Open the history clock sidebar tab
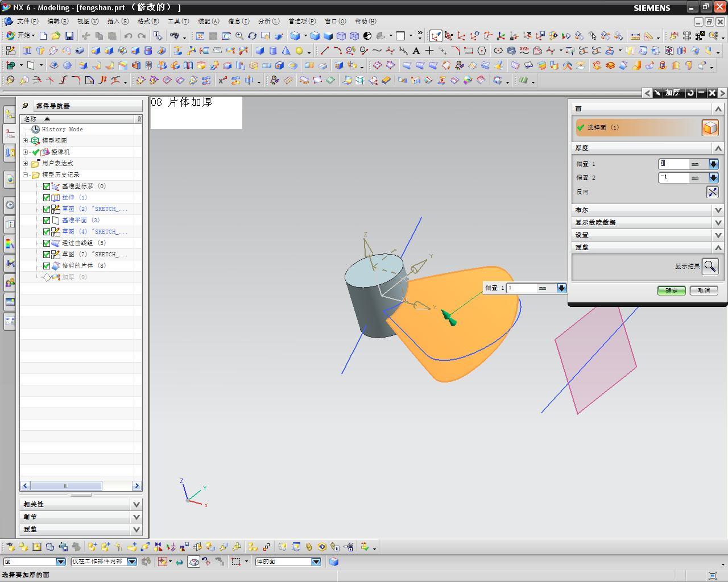The width and height of the screenshot is (728, 582). click(x=10, y=205)
